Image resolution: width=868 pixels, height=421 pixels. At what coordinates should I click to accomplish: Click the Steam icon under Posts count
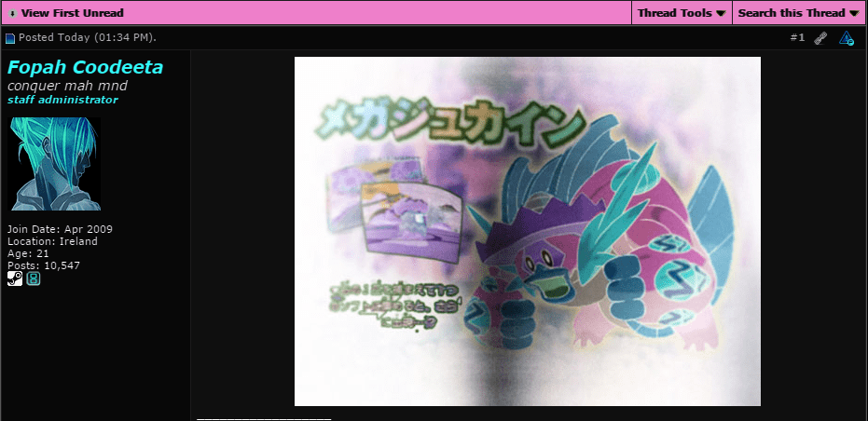click(x=15, y=278)
